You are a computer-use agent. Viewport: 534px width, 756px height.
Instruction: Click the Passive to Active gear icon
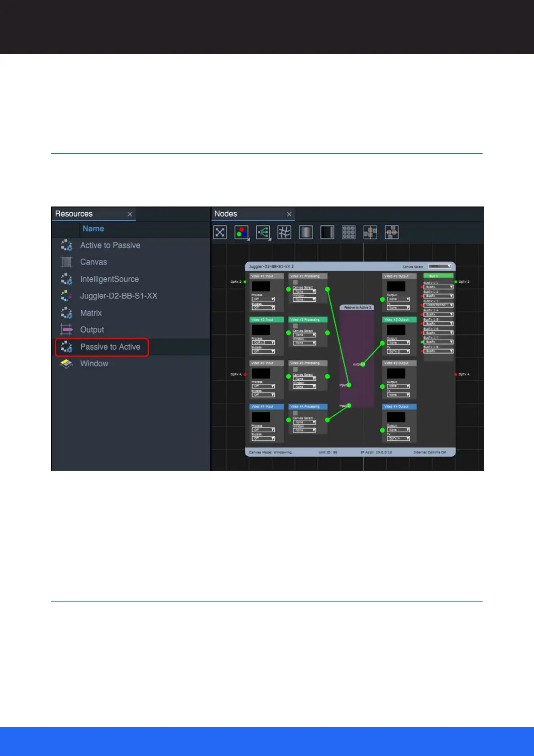point(66,347)
